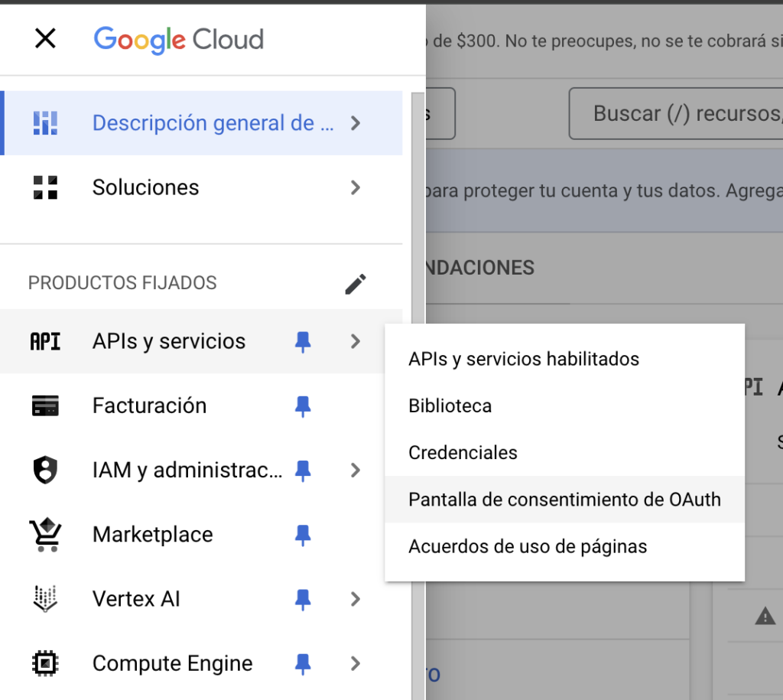Select the Facturación card icon
Screen dimensions: 783x700
coord(46,405)
